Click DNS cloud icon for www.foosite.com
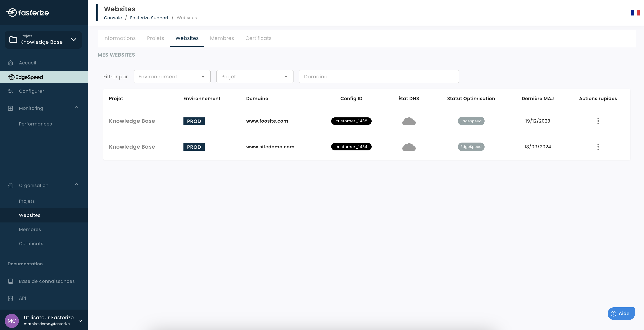This screenshot has height=330, width=644. [x=408, y=121]
